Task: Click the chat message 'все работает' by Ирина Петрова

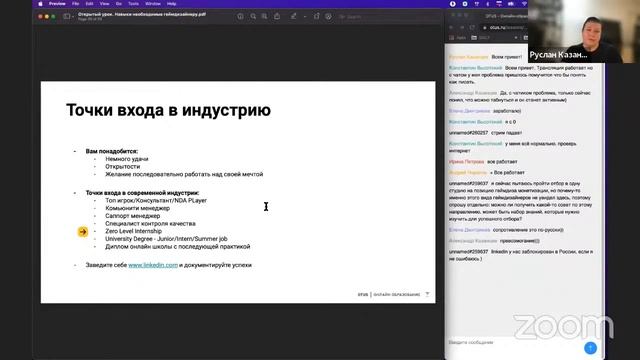Action: coord(502,162)
